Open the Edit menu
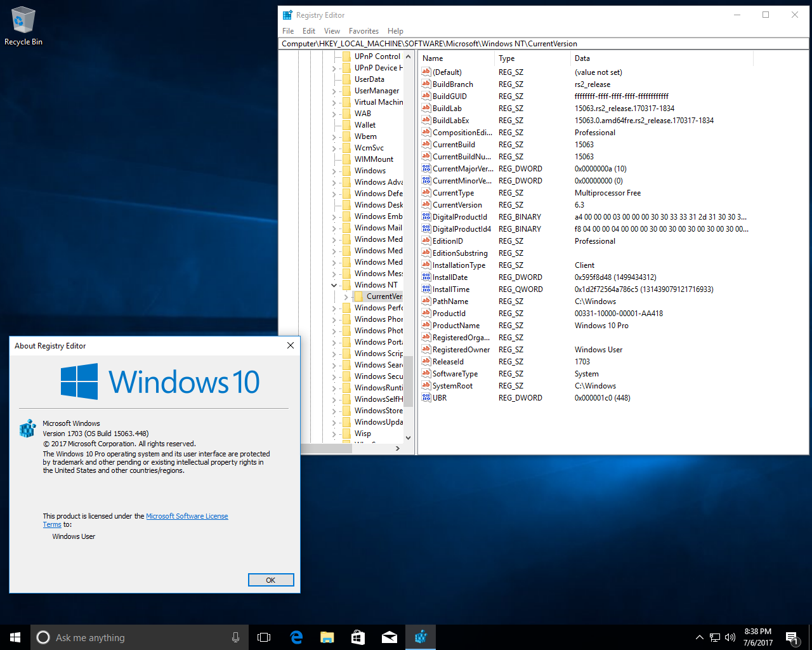The width and height of the screenshot is (812, 650). point(309,31)
